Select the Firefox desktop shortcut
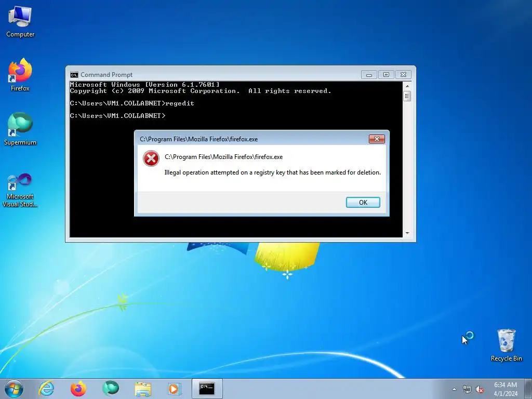This screenshot has width=532, height=399. [20, 75]
